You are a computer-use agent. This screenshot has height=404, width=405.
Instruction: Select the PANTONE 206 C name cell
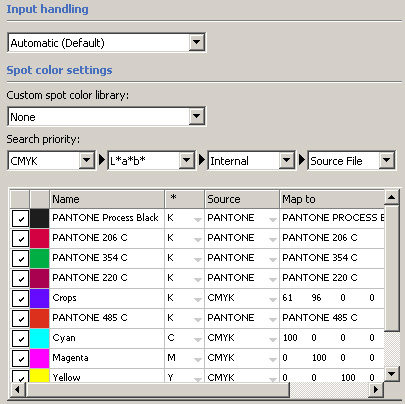point(107,238)
